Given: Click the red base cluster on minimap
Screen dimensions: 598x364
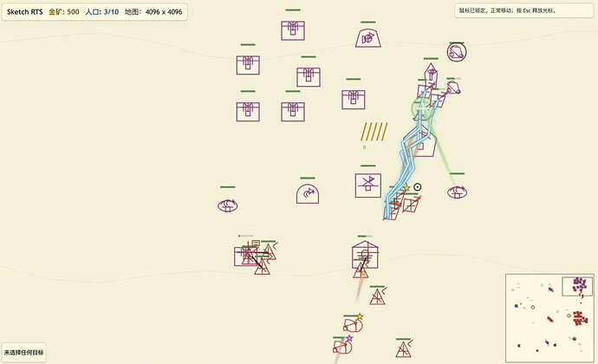Looking at the screenshot, I should tap(580, 318).
